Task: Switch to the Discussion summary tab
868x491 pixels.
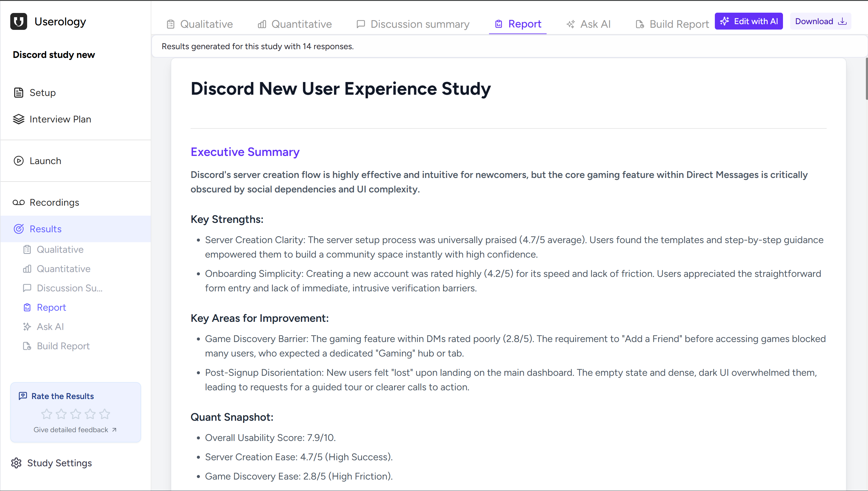Action: pos(420,24)
